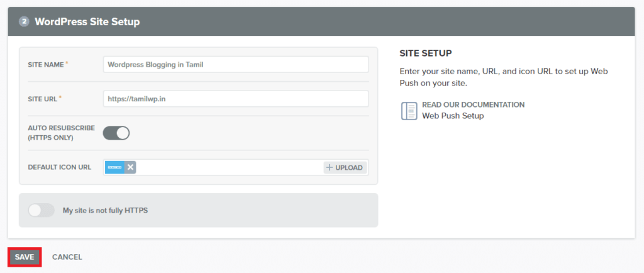Click the documentation book icon
Screen dimensions: 644x273
(x=409, y=111)
